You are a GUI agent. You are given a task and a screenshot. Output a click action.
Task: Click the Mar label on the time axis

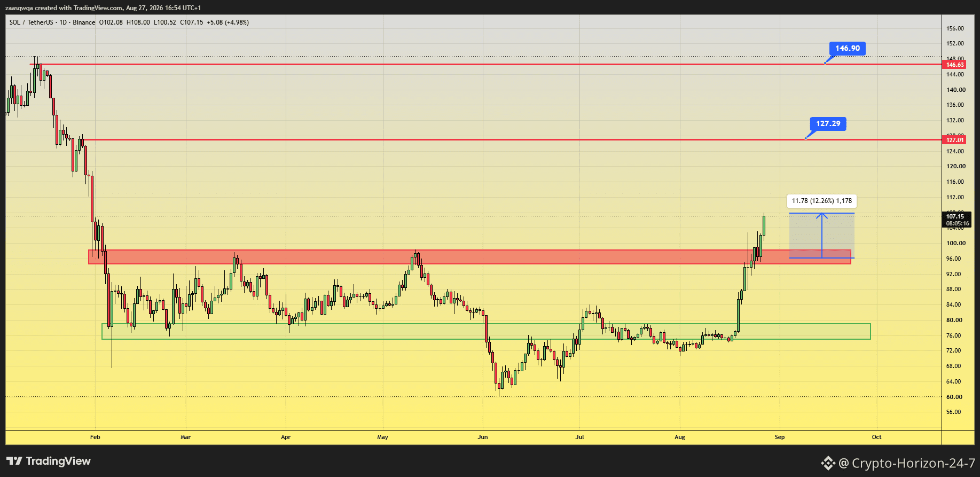point(185,437)
